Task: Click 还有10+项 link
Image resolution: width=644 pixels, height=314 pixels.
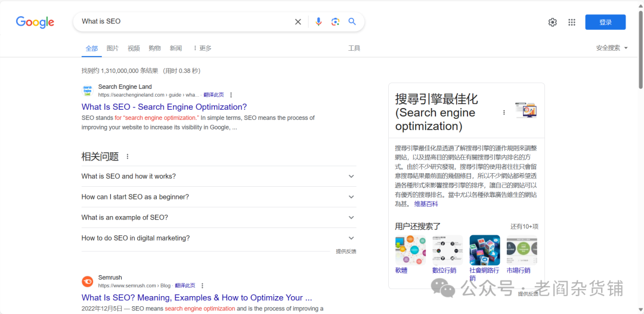Action: (525, 226)
